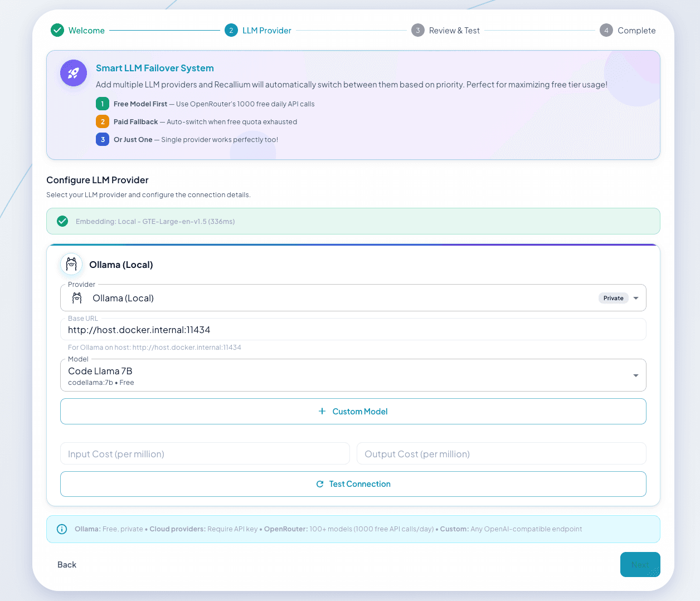Expand the Model dropdown showing Code Llama 7B
Screen dimensions: 700x601
tap(636, 375)
